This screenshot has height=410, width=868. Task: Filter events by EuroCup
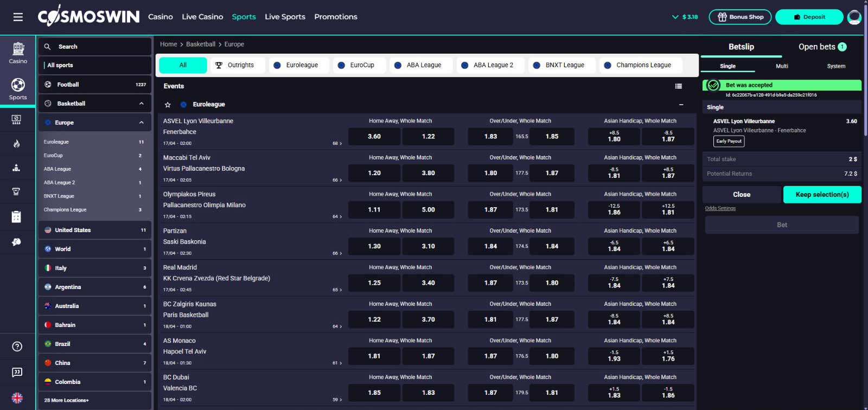point(360,65)
